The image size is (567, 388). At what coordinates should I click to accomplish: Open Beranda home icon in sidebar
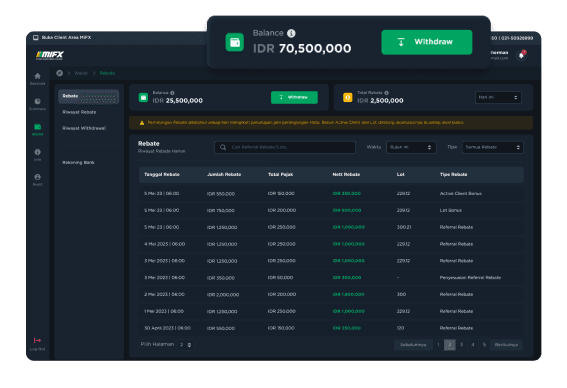tap(38, 76)
